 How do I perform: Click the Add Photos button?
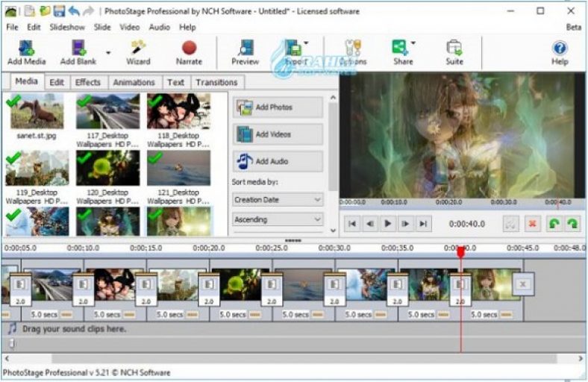278,107
